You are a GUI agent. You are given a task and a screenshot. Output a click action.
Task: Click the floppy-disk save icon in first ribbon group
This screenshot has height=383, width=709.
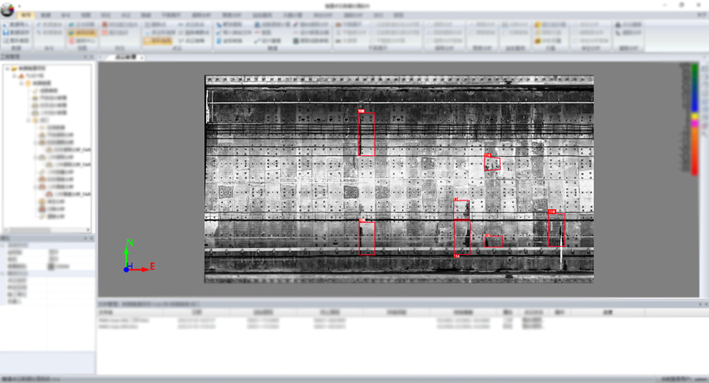click(5, 33)
